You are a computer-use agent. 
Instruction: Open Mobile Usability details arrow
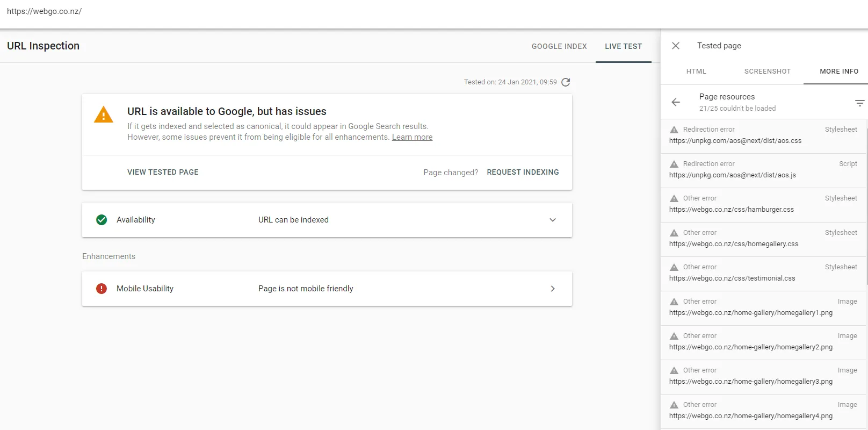pyautogui.click(x=553, y=289)
